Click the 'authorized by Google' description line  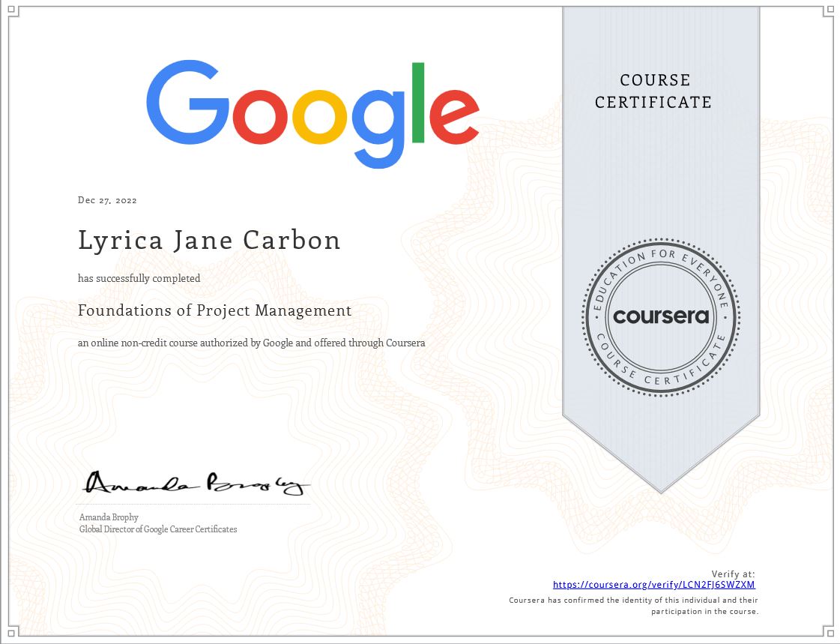(252, 343)
